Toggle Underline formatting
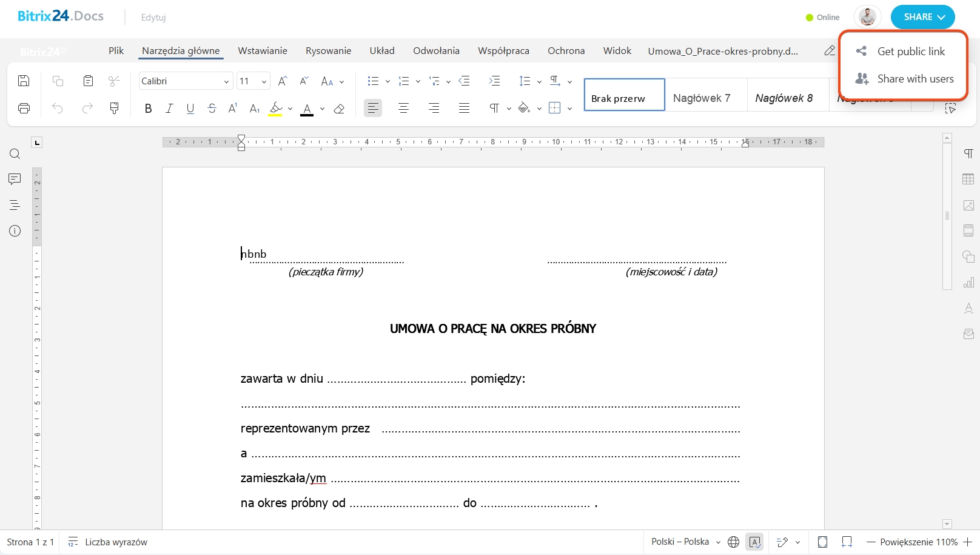 pyautogui.click(x=190, y=109)
